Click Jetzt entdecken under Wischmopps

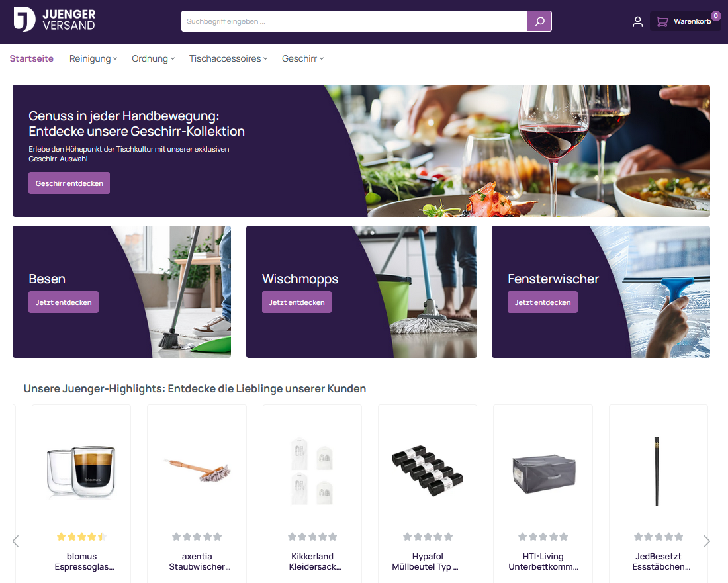[x=296, y=302]
